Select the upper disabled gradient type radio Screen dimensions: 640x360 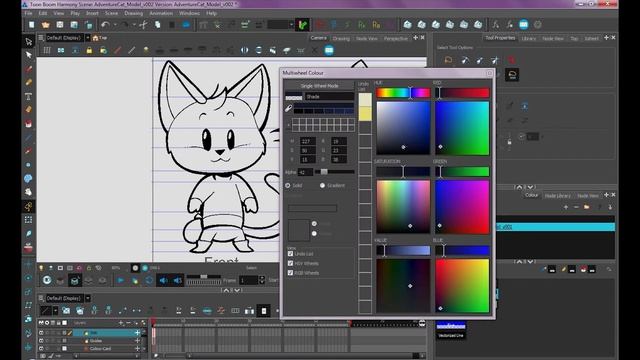314,224
